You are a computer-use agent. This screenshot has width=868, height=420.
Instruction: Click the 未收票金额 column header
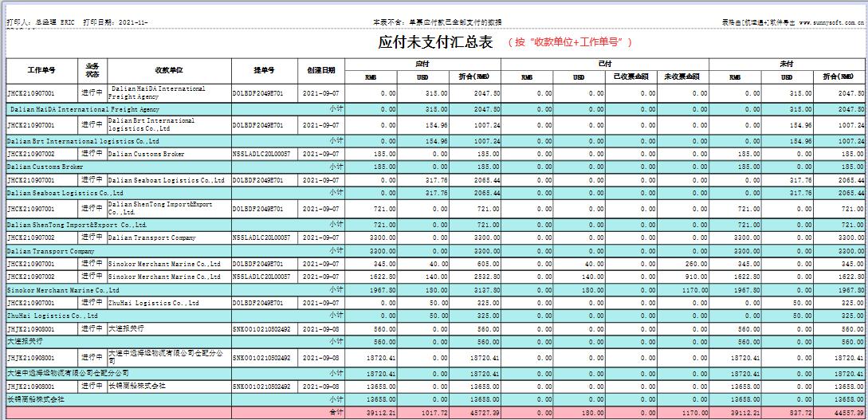tap(683, 77)
